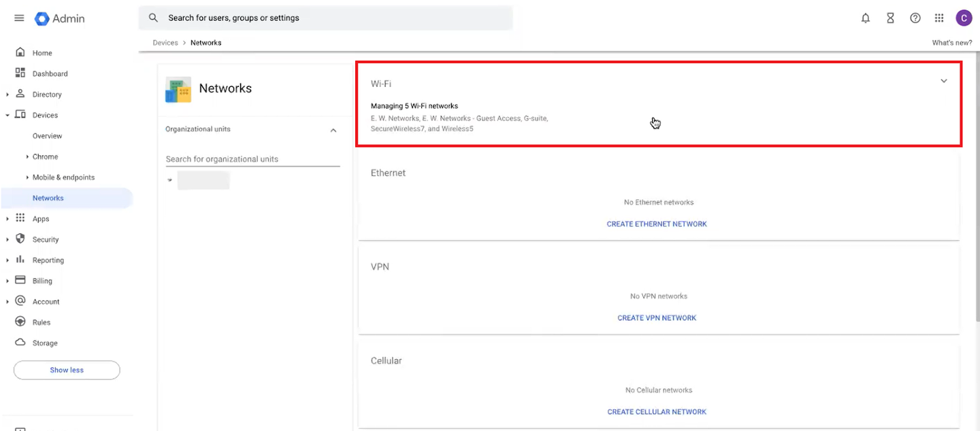Open the hamburger main menu
Screen dimensions: 980x431
pyautogui.click(x=19, y=18)
